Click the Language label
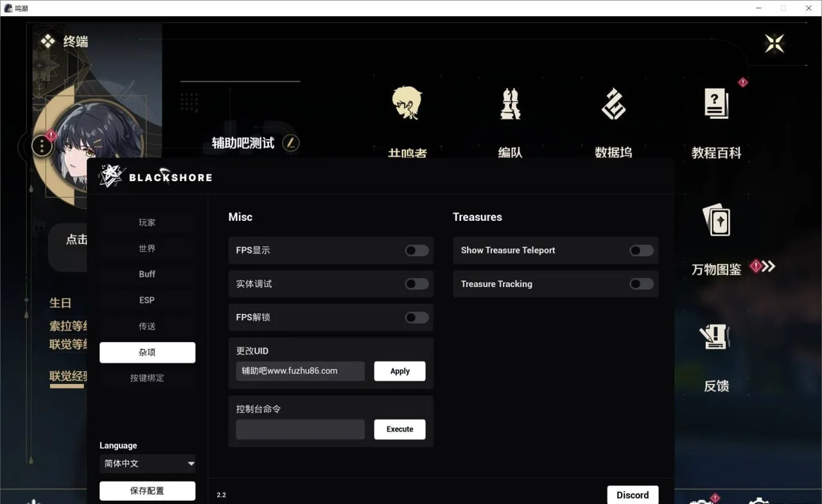This screenshot has height=504, width=822. (x=118, y=446)
